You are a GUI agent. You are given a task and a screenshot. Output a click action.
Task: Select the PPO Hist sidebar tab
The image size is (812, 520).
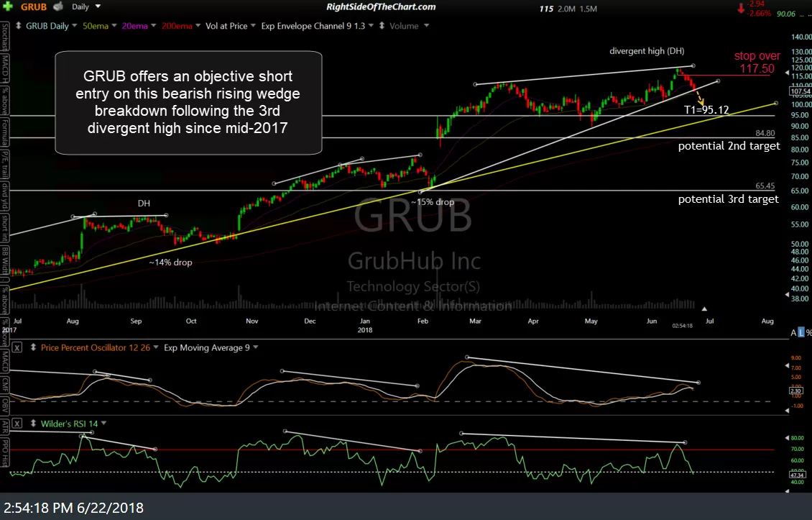(x=4, y=452)
